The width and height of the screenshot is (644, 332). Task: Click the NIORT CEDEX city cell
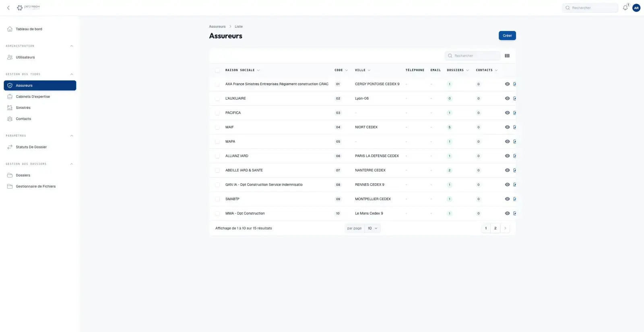[366, 127]
